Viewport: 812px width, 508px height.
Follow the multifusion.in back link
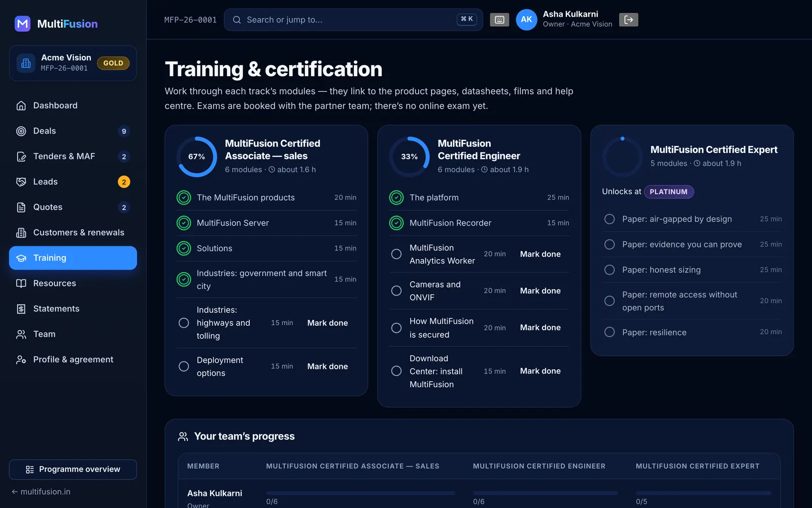41,492
